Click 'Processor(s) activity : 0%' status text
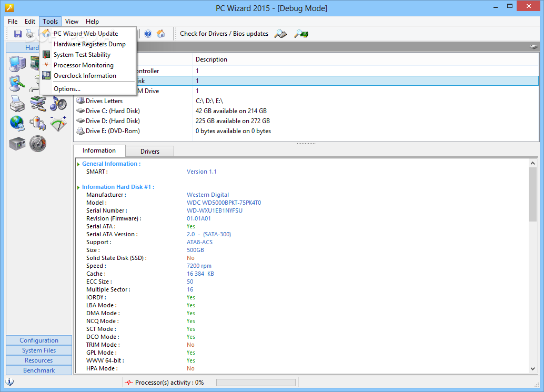The width and height of the screenshot is (544, 392). [169, 383]
